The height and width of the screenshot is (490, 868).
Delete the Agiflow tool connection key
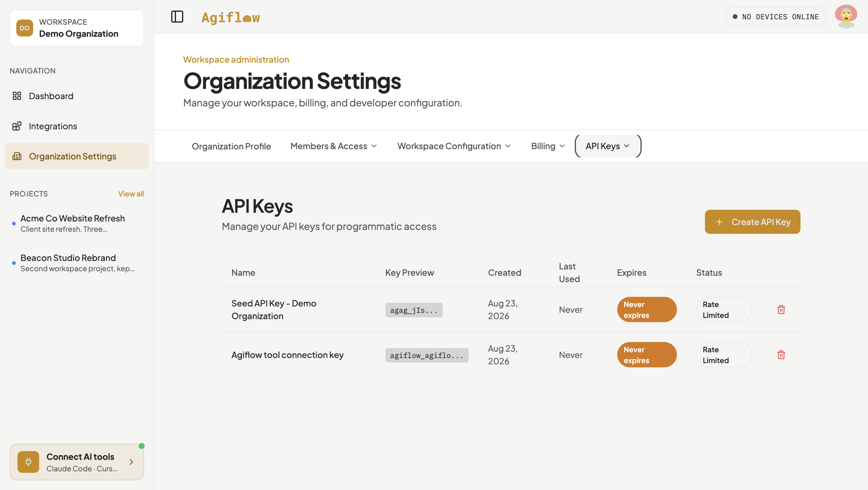[x=781, y=354]
